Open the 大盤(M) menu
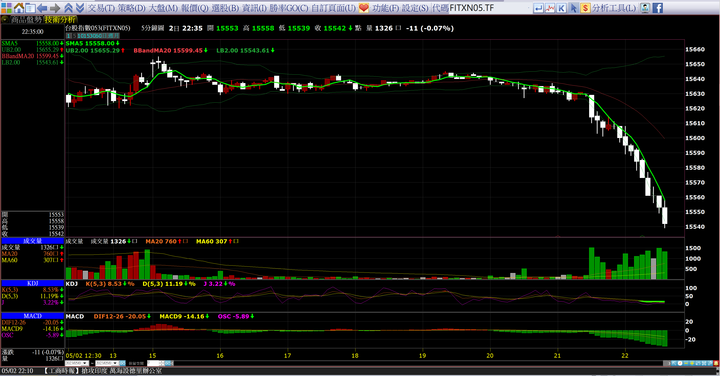720x376 pixels. (163, 8)
